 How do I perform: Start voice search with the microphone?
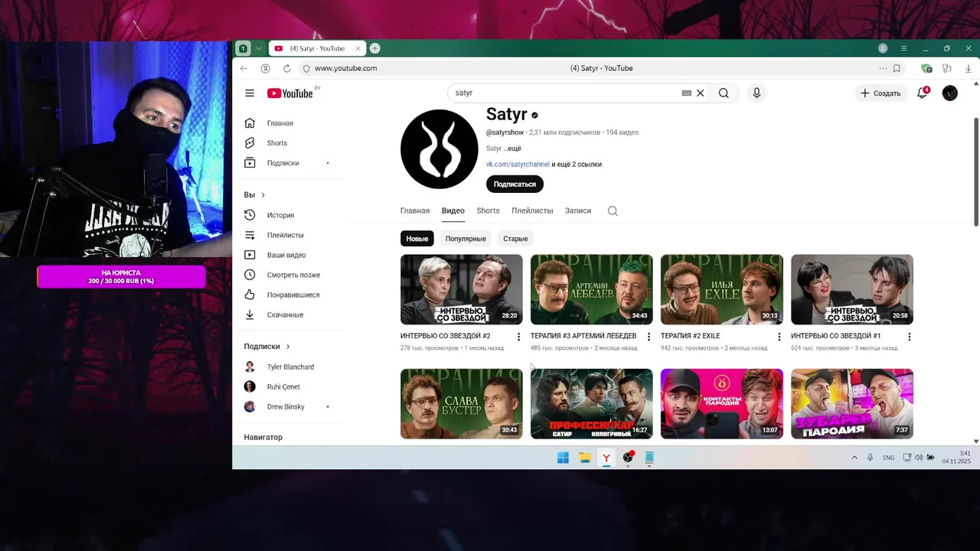click(756, 93)
